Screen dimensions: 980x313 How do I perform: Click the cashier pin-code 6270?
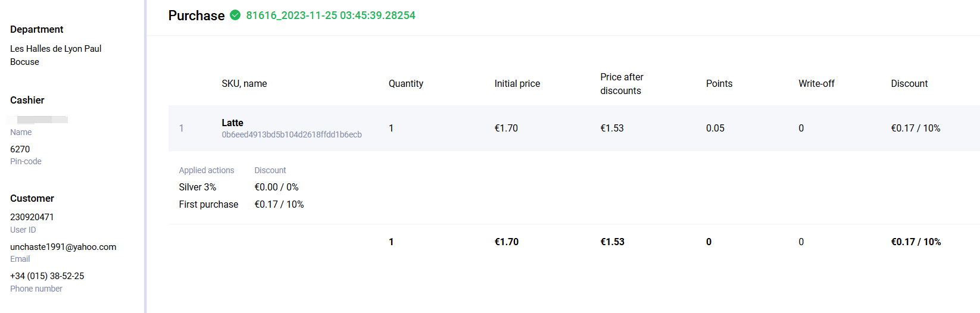click(x=20, y=149)
